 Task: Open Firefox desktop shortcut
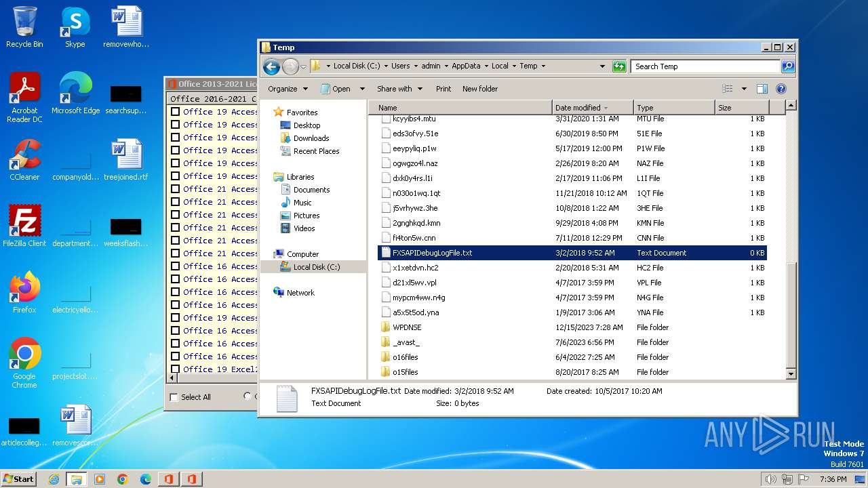click(24, 293)
